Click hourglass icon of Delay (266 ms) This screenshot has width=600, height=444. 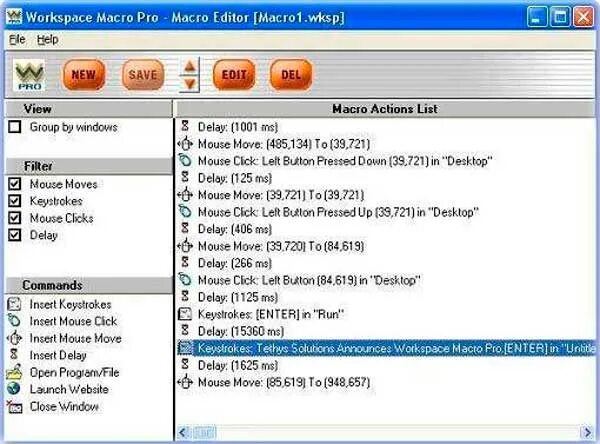tap(185, 262)
